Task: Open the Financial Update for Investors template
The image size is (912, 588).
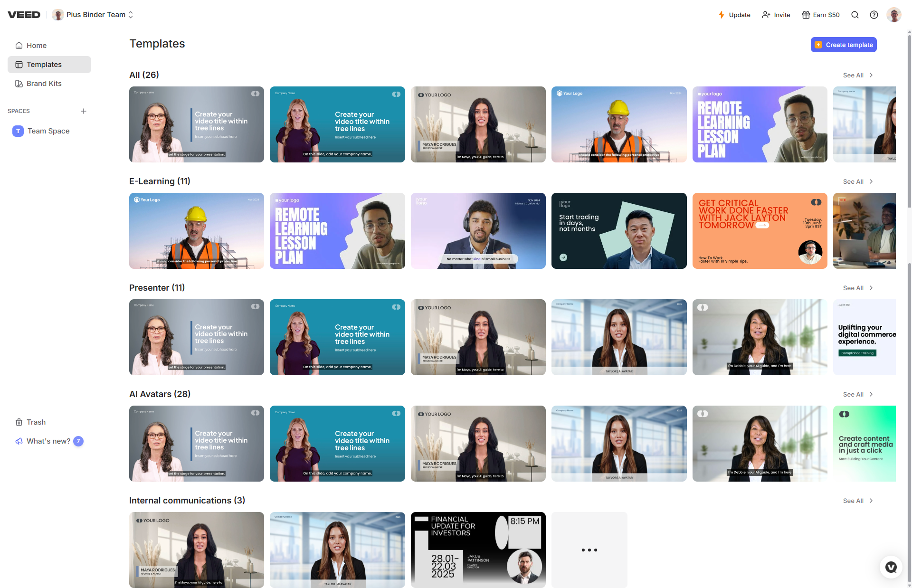Action: (x=478, y=550)
